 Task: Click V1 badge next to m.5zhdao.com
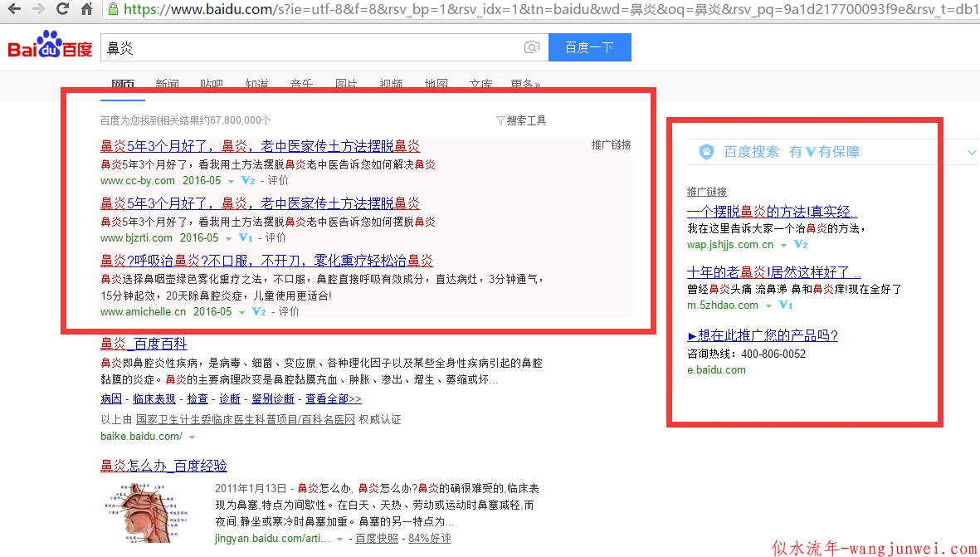click(786, 305)
